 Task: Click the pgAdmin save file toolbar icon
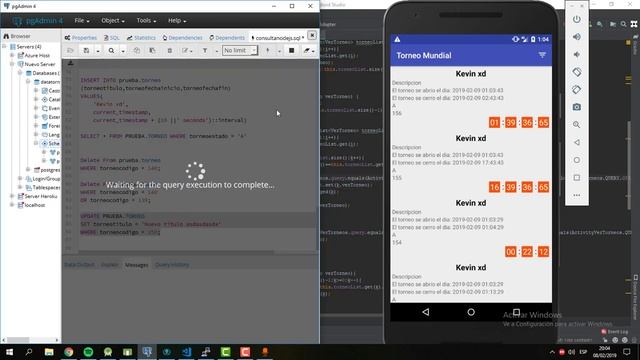coord(86,51)
